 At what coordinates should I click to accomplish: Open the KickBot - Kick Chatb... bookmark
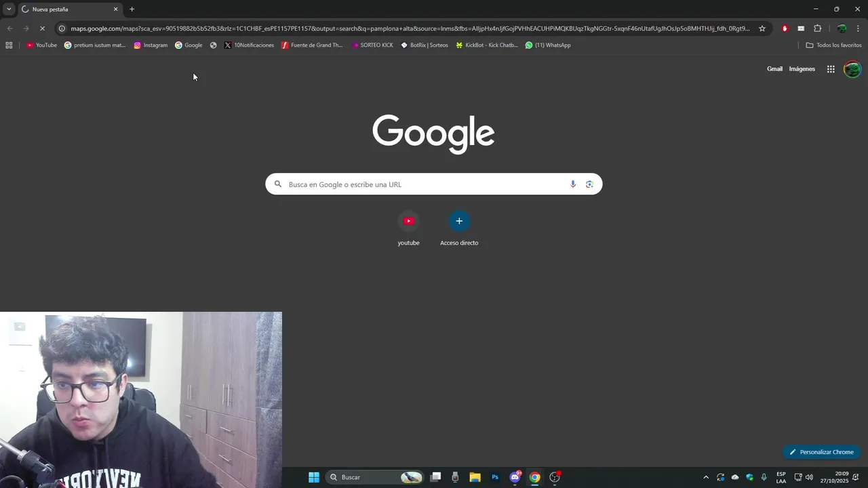coord(487,45)
